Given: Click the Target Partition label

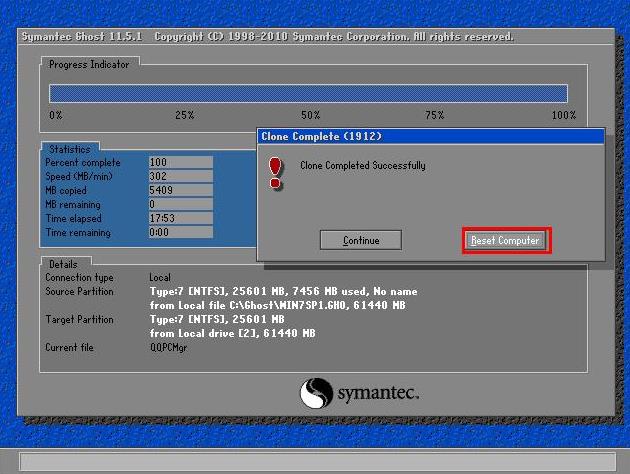Looking at the screenshot, I should (x=80, y=320).
